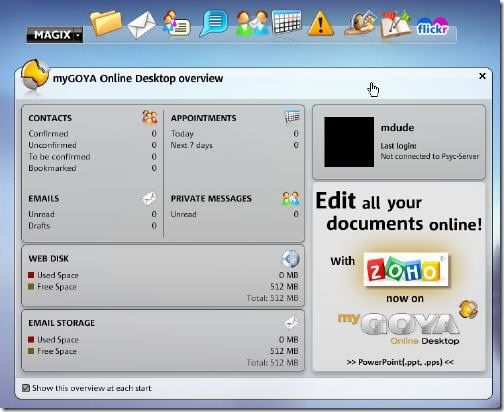Click Not connected to Psyc-Server status
Viewport: 504px width, 412px height.
(430, 156)
